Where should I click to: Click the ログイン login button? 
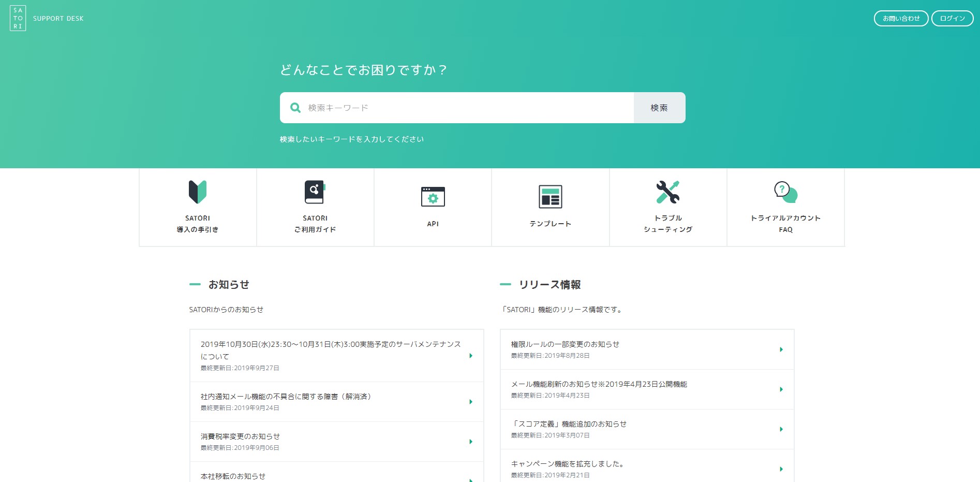tap(952, 18)
